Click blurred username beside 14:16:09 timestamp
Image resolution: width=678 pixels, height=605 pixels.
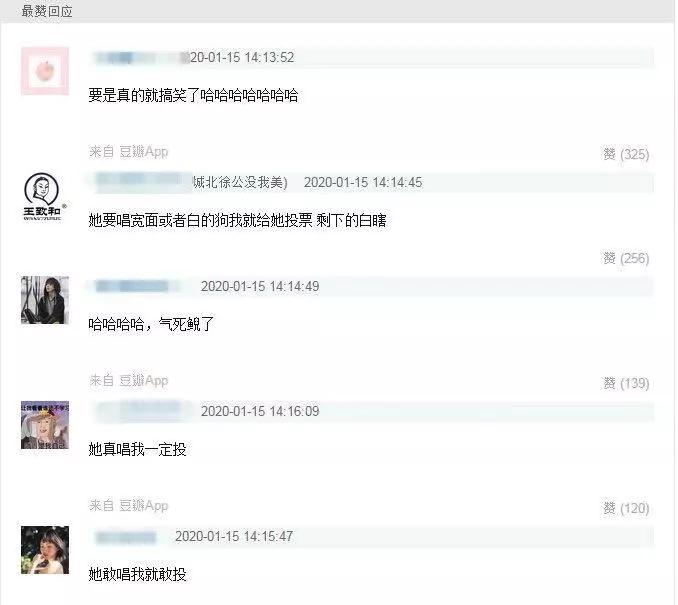141,411
